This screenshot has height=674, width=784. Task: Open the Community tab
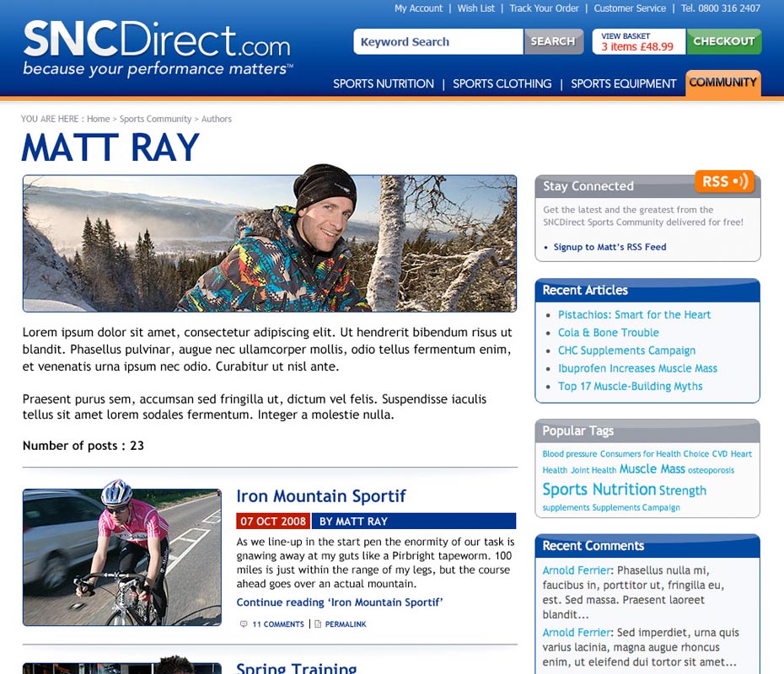(723, 83)
